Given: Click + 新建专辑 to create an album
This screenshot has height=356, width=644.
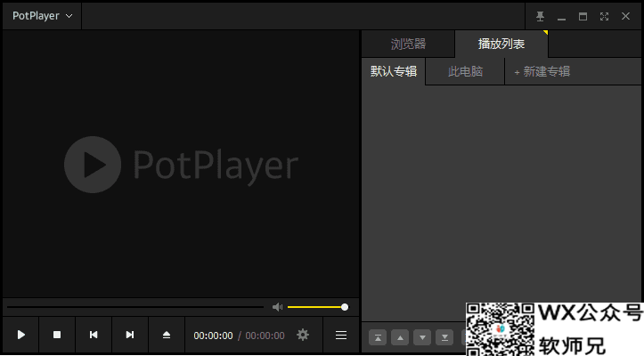Looking at the screenshot, I should (x=542, y=72).
